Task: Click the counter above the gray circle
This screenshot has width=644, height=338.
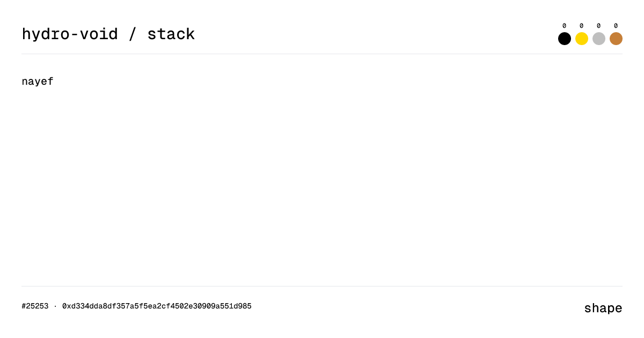Action: [x=599, y=25]
